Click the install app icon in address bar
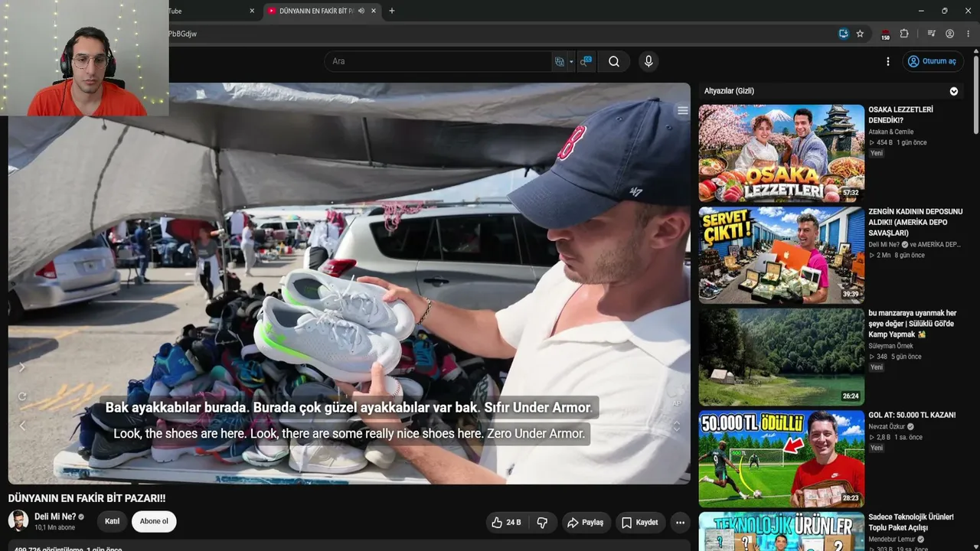Image resolution: width=980 pixels, height=551 pixels. click(x=843, y=34)
